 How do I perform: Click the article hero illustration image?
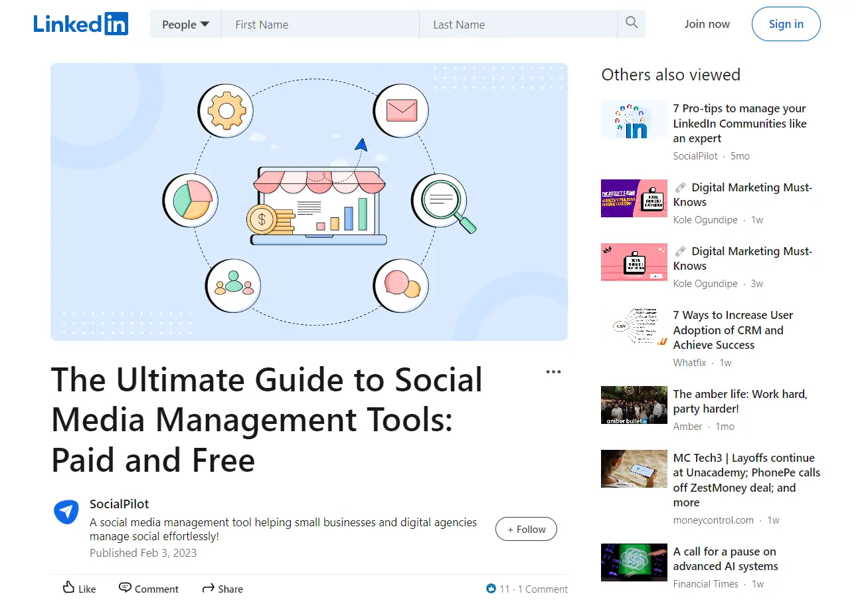(x=309, y=202)
